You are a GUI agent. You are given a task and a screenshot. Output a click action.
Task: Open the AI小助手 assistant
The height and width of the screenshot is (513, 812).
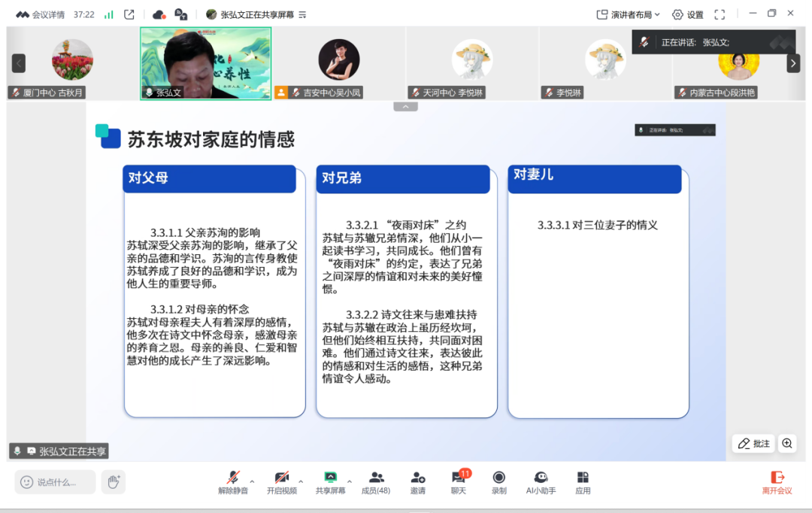click(x=541, y=481)
